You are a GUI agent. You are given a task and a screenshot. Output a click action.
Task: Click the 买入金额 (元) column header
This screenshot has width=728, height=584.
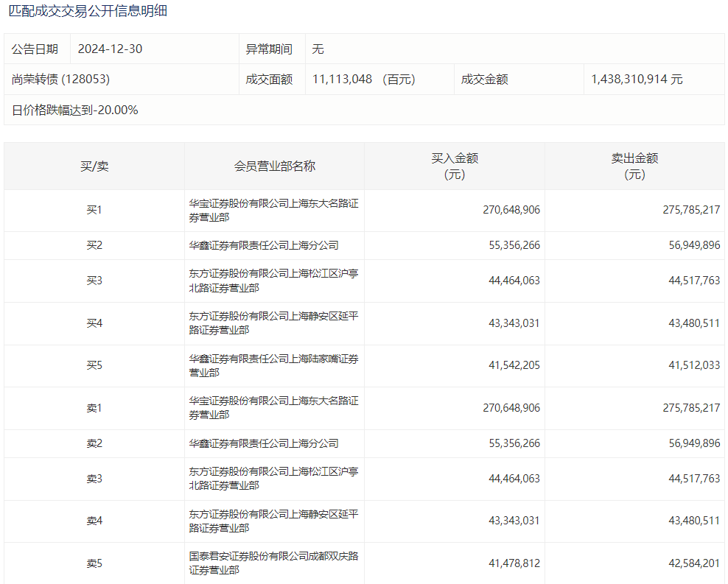455,166
